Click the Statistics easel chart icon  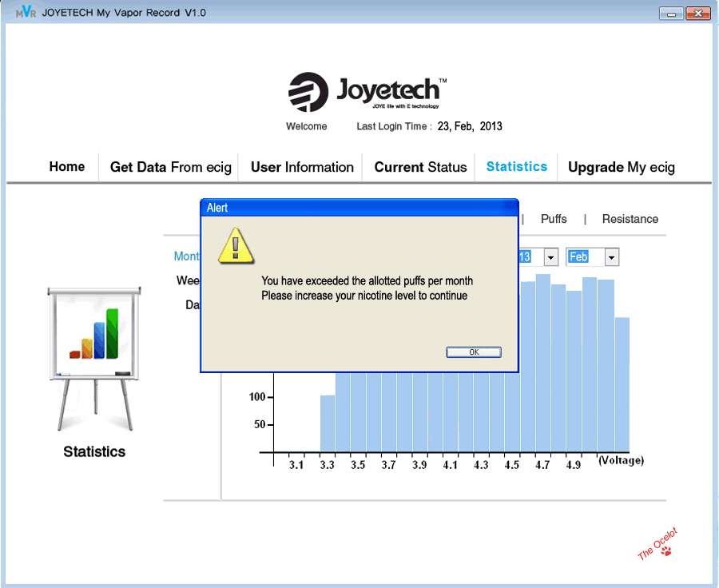[x=94, y=358]
